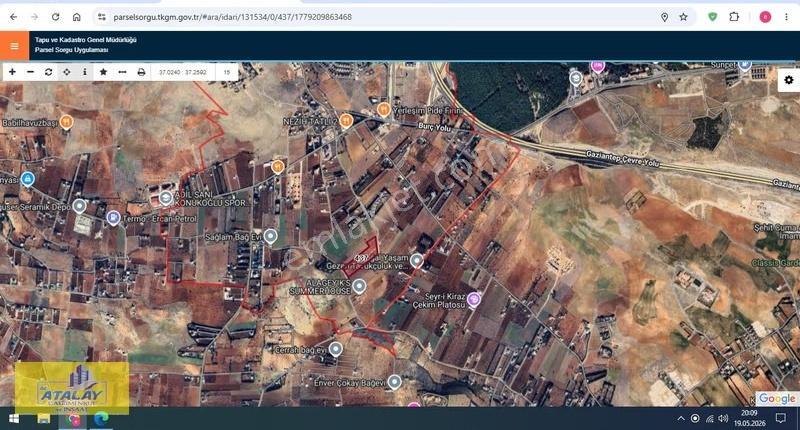Viewport: 800px width, 430px height.
Task: Open the Windows Start menu
Action: (14, 419)
